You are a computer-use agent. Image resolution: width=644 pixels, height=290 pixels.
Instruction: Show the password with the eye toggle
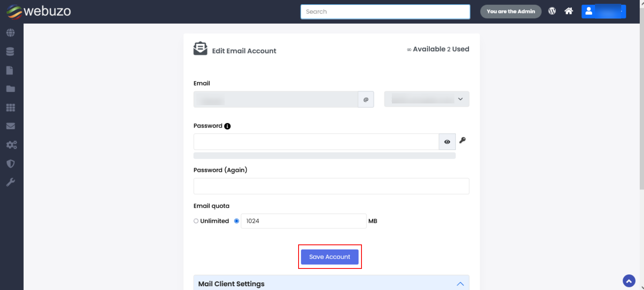tap(447, 141)
